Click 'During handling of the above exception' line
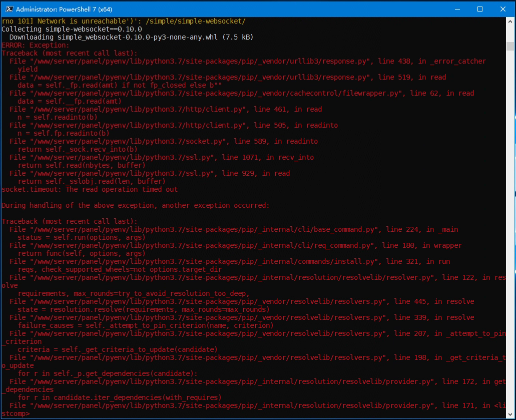The width and height of the screenshot is (516, 420). (x=136, y=205)
